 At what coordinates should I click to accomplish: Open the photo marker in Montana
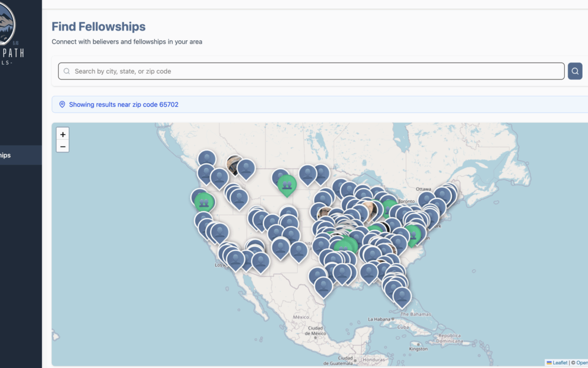click(x=235, y=165)
